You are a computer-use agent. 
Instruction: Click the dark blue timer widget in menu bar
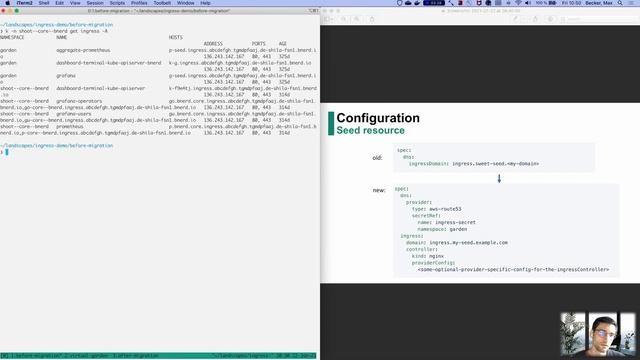[434, 3]
